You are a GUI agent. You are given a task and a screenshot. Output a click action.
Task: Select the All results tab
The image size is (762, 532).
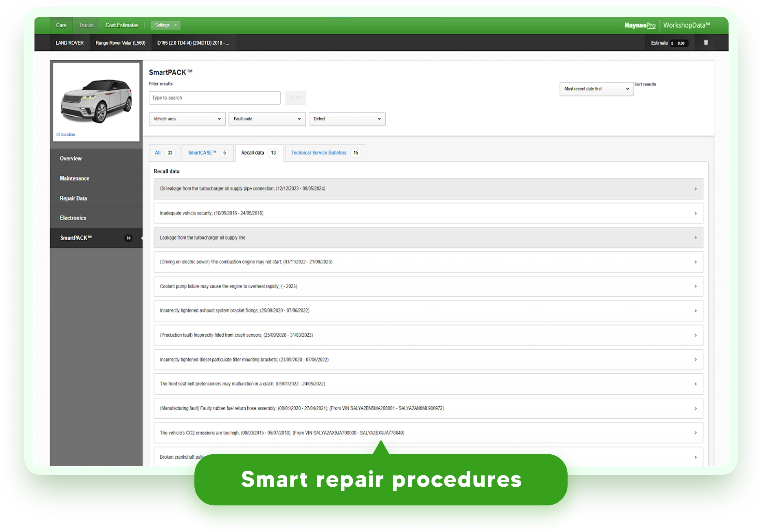(x=165, y=153)
